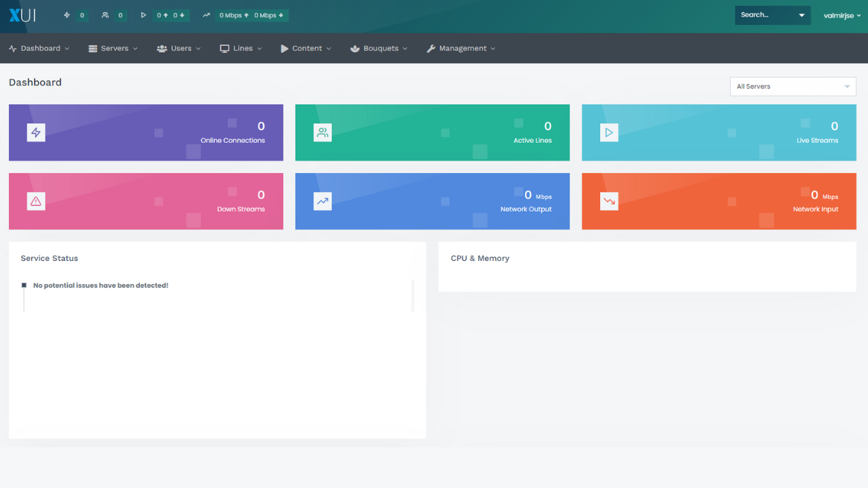Click the Live Streams play icon

tap(609, 133)
